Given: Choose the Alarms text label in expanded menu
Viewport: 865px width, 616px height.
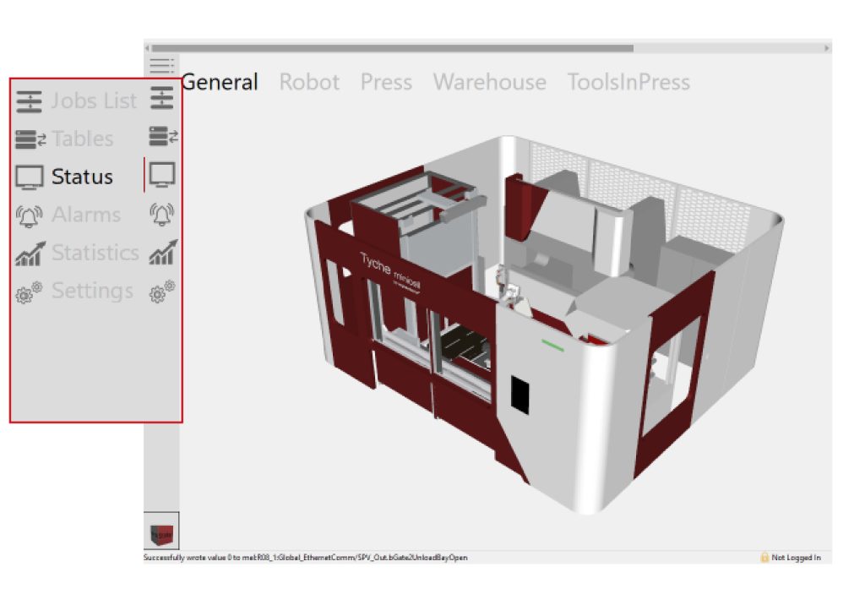Looking at the screenshot, I should [86, 215].
